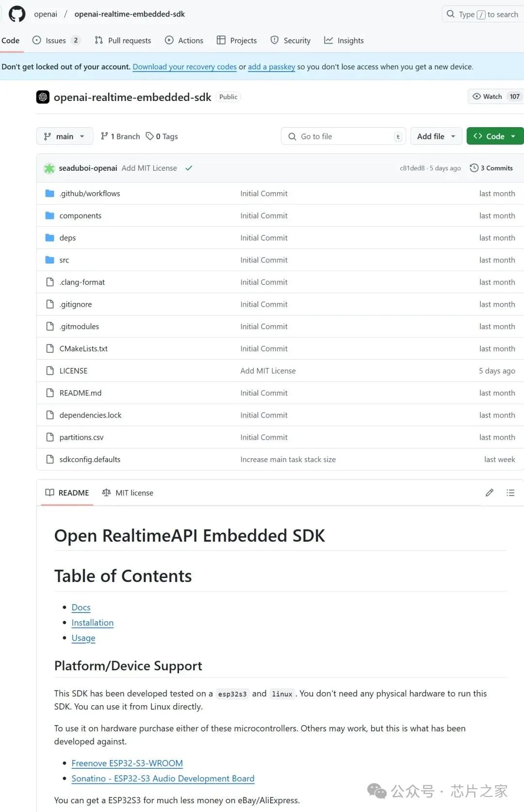This screenshot has width=524, height=812.
Task: Open Increase main task stack size commit
Action: coord(288,459)
